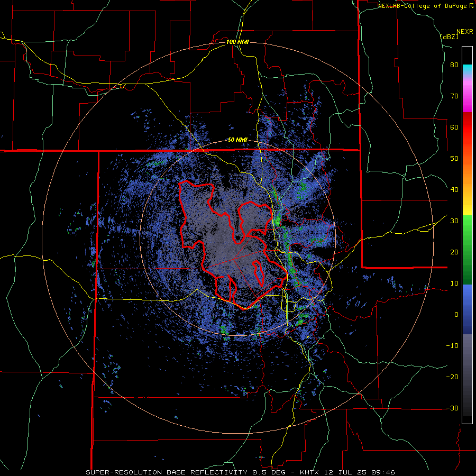Click the -20 dBZ scale value
Screen dimensions: 476x476
[x=452, y=377]
